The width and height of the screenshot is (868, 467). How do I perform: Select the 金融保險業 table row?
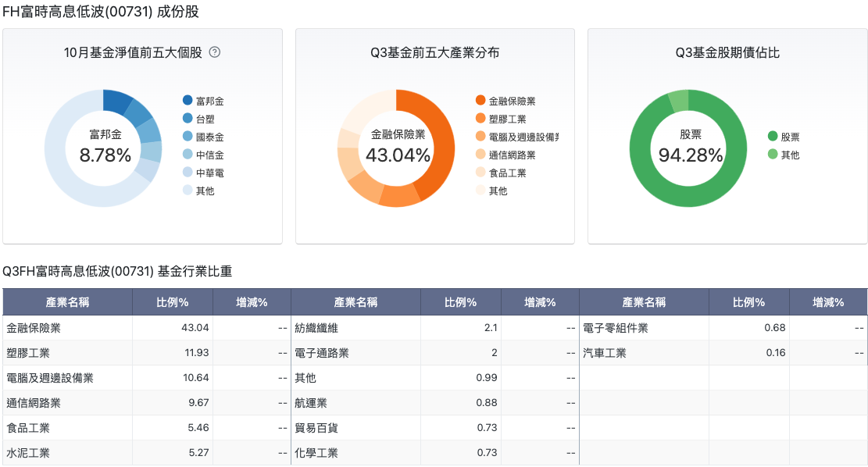click(147, 327)
